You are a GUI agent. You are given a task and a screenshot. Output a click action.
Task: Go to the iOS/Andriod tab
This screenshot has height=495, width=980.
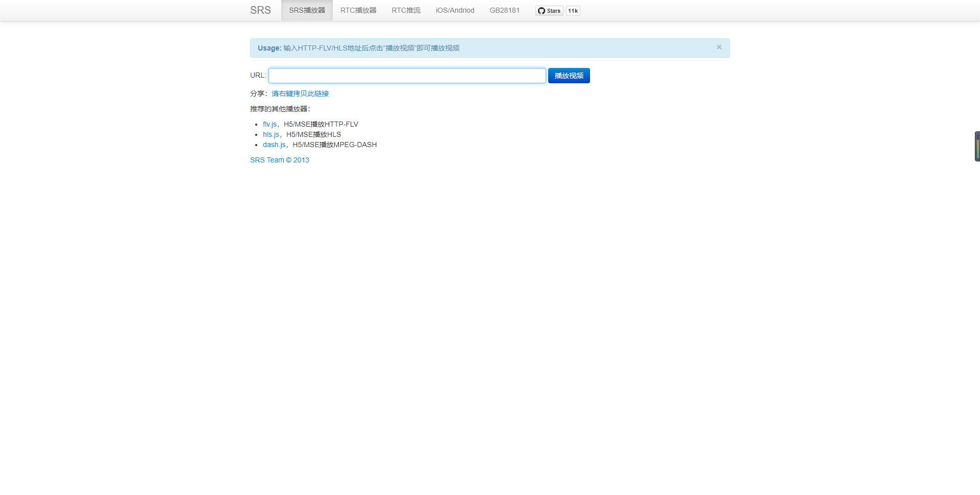[x=455, y=10]
